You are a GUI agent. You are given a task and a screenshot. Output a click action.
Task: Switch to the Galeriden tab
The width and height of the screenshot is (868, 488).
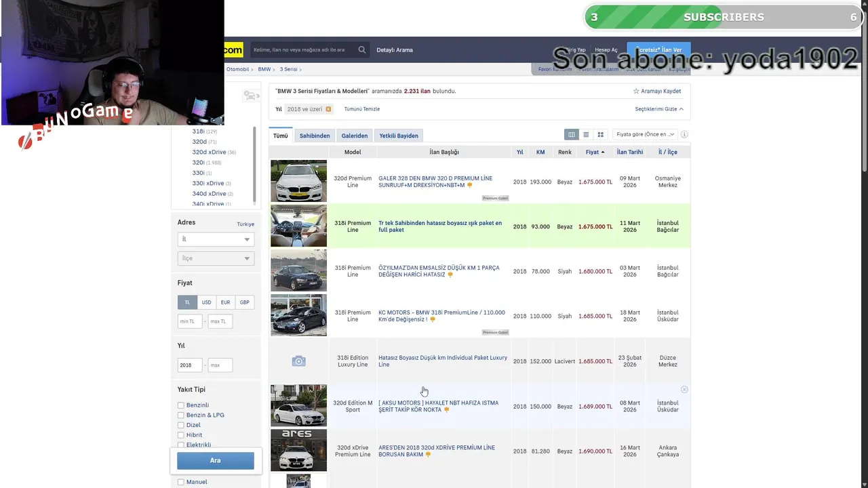355,136
